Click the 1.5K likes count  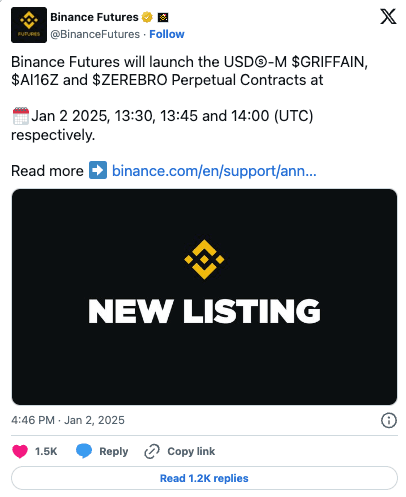coord(46,451)
